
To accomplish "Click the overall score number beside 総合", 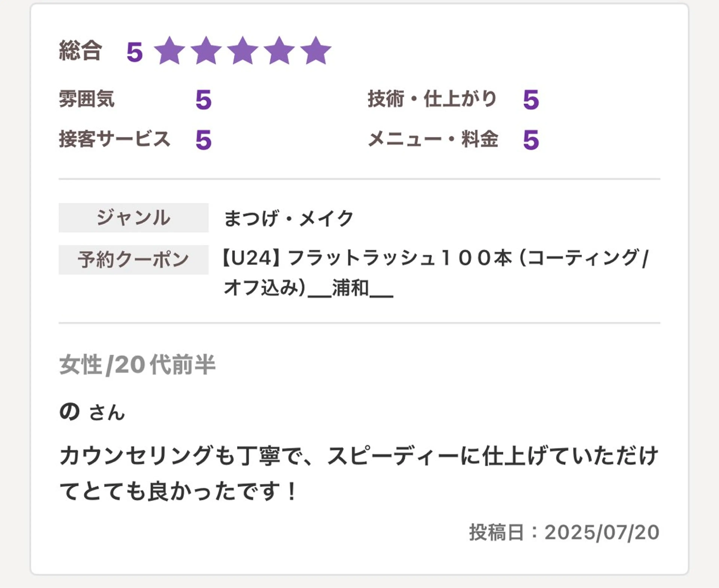I will tap(134, 52).
